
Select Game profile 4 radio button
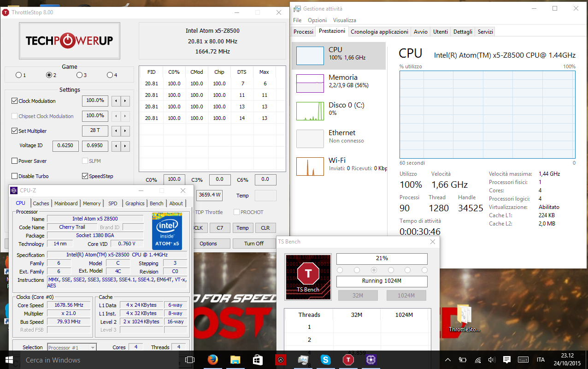[x=110, y=75]
